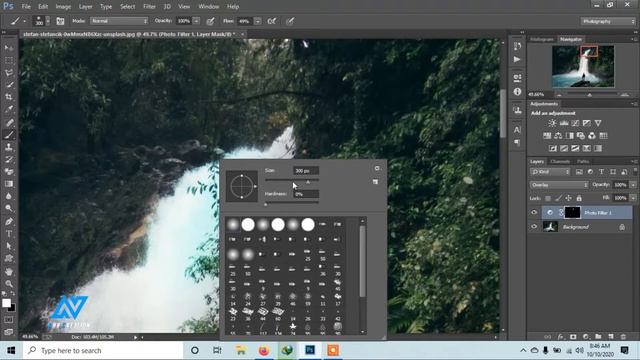This screenshot has width=640, height=360.
Task: Open the Window menu
Action: (208, 7)
